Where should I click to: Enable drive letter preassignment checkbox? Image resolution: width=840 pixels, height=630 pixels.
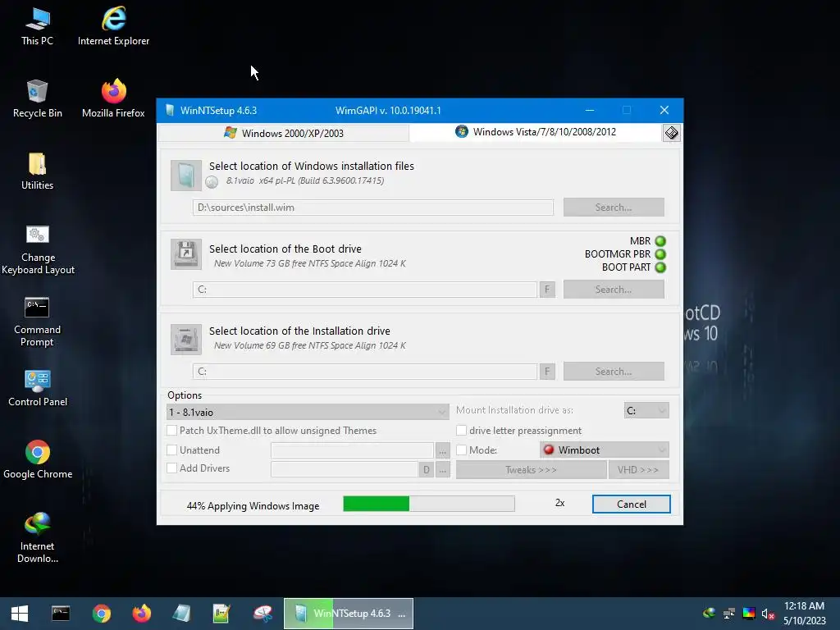(461, 430)
